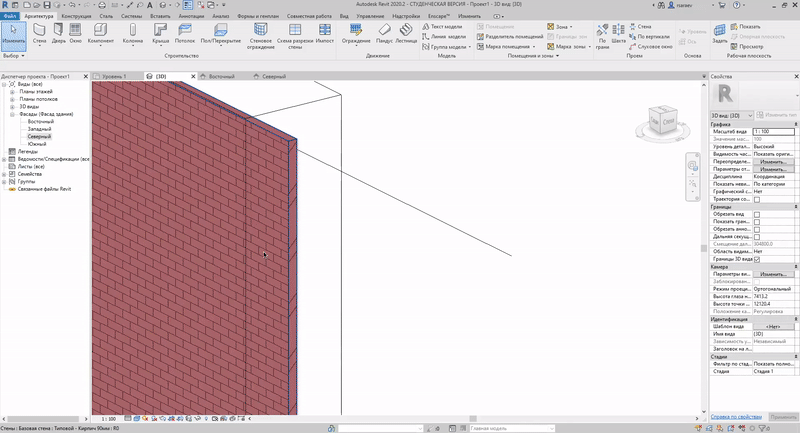Select the Изменить (Modify) tool
Viewport: 800px width, 433px height.
(x=13, y=34)
